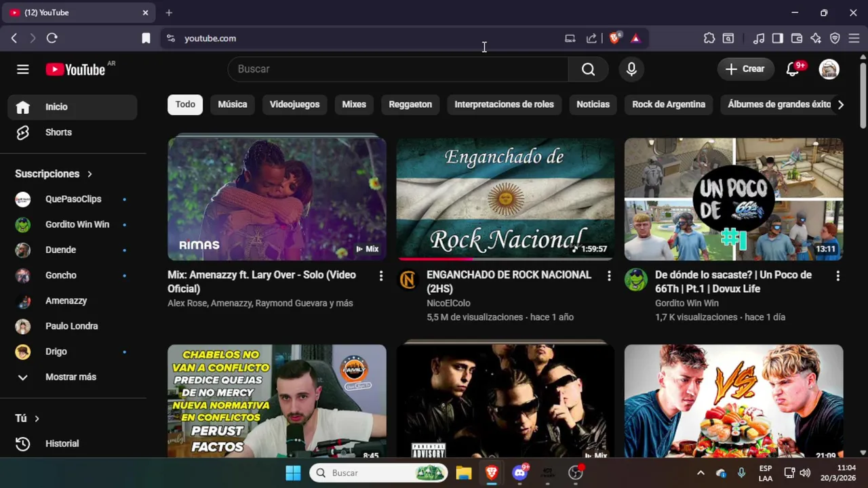868x488 pixels.
Task: Show hidden system tray icons
Action: [701, 473]
